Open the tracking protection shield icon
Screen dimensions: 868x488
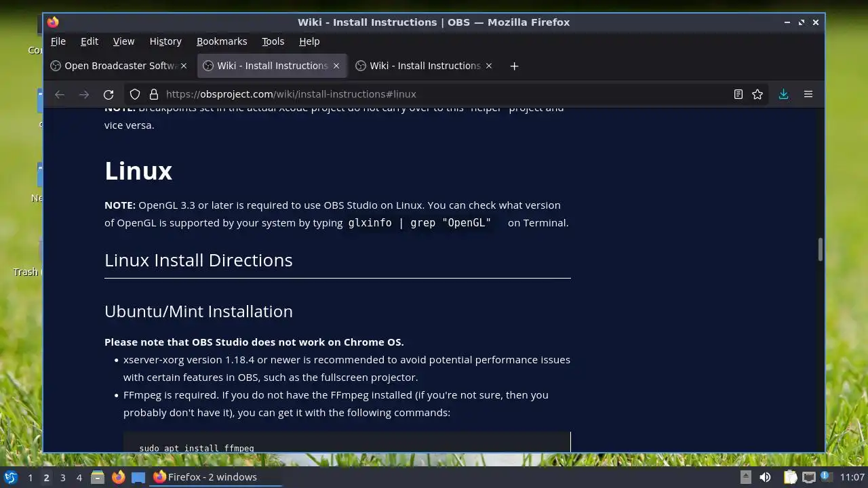[135, 94]
